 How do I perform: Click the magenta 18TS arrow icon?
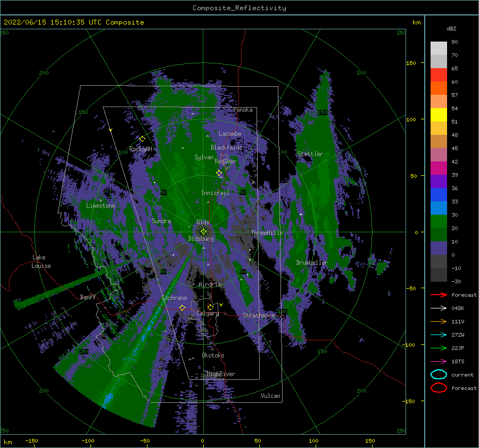439,362
